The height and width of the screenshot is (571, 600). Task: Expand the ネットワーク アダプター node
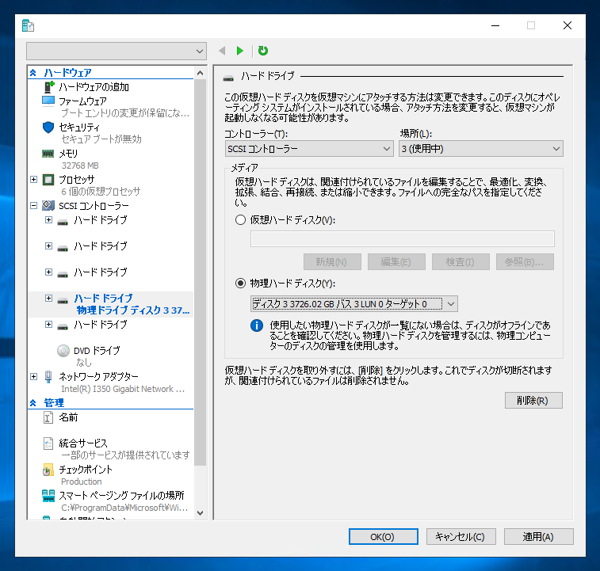[x=34, y=377]
